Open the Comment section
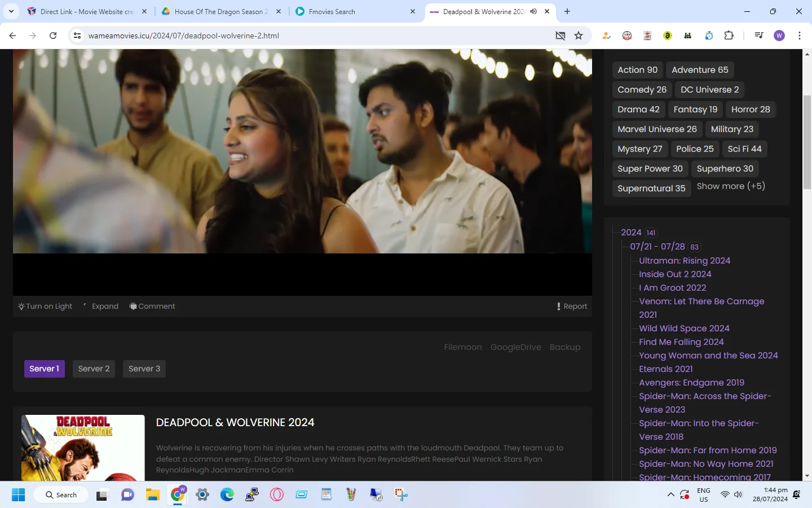Screen dimensions: 812x508 [x=152, y=306]
